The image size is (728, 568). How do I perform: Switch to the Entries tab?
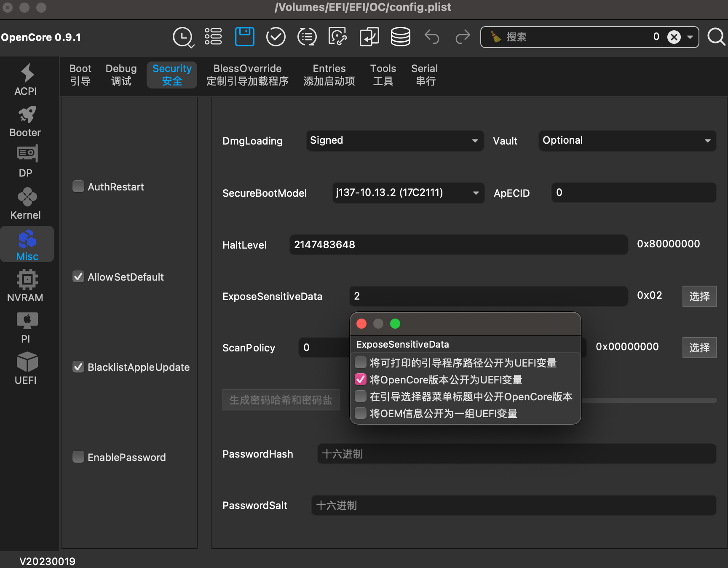(x=329, y=75)
